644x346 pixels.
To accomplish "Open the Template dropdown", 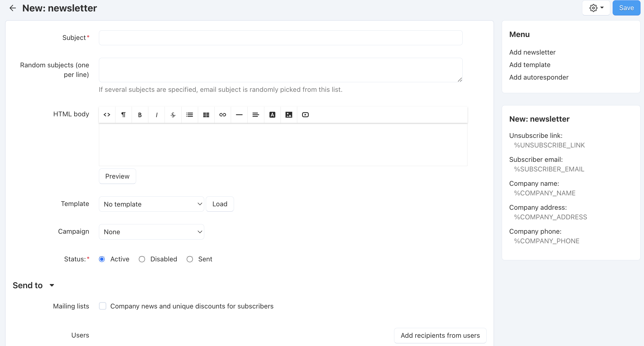I will click(152, 204).
